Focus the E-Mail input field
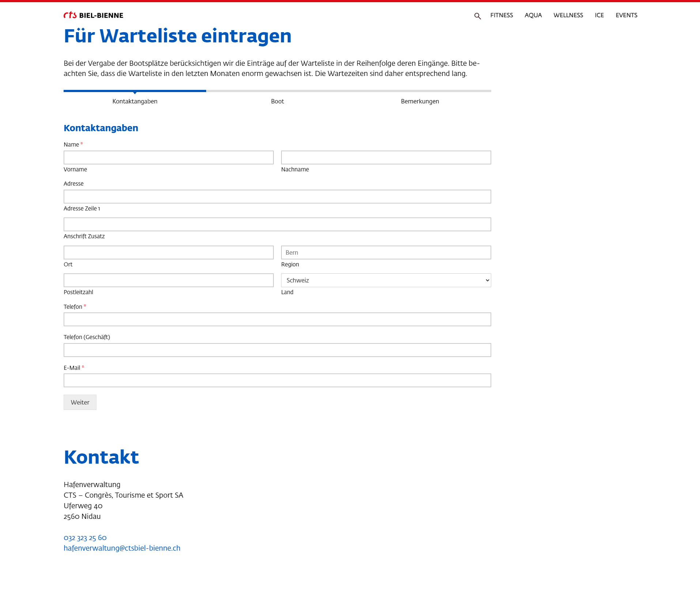Viewport: 700px width, 608px height. pyautogui.click(x=277, y=380)
